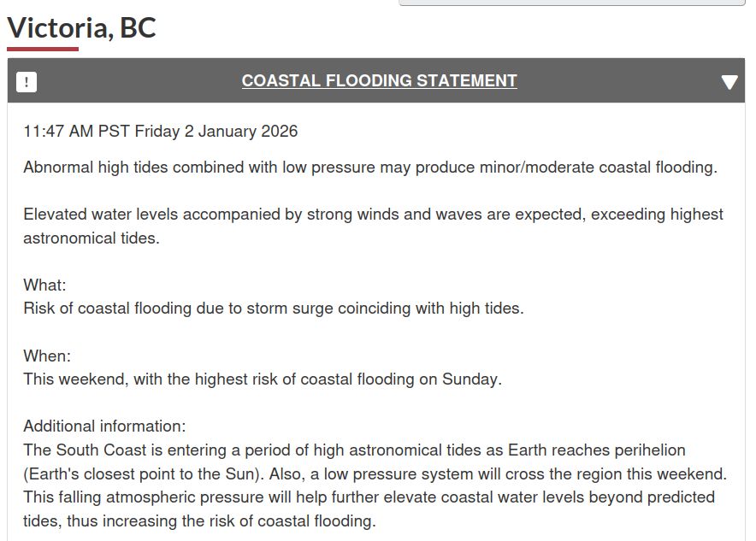Click the Victoria, BC page heading

(80, 27)
